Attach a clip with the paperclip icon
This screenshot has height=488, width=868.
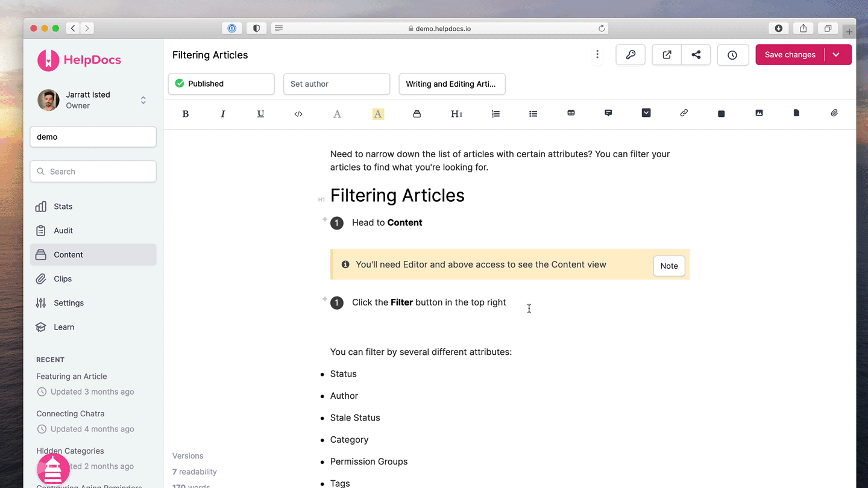pos(834,113)
